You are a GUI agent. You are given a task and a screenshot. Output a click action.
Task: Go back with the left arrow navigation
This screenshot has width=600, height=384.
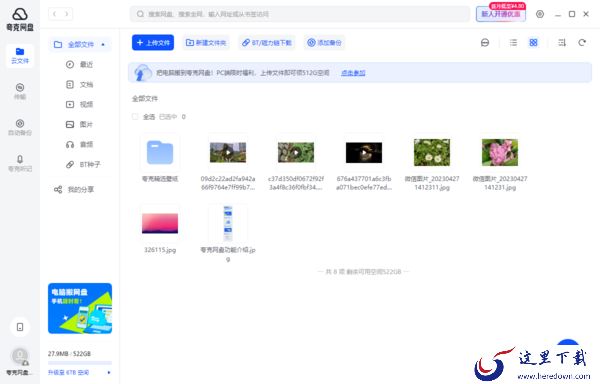click(55, 14)
